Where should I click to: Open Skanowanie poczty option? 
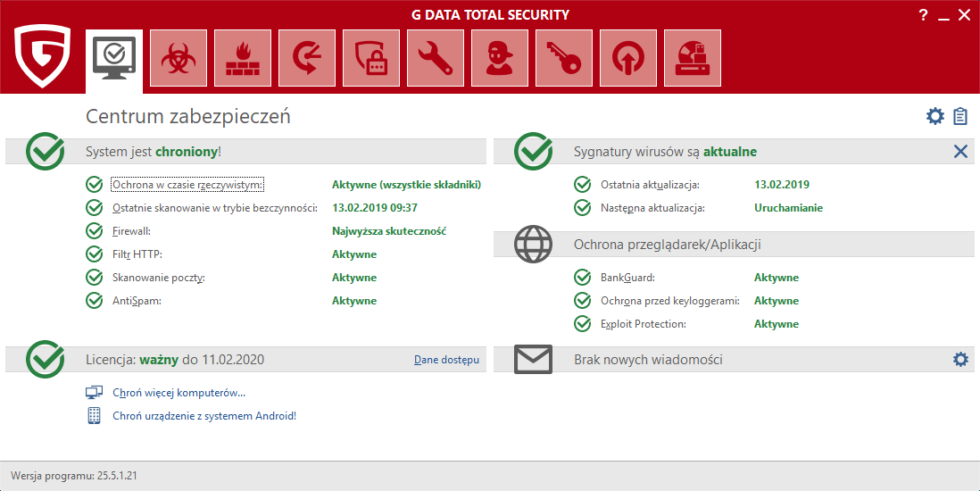pyautogui.click(x=159, y=277)
